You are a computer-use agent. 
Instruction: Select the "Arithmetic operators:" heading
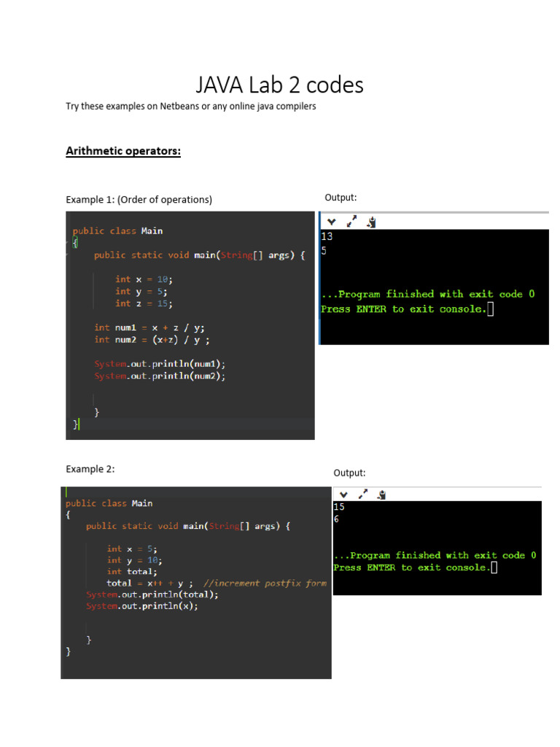tap(123, 151)
